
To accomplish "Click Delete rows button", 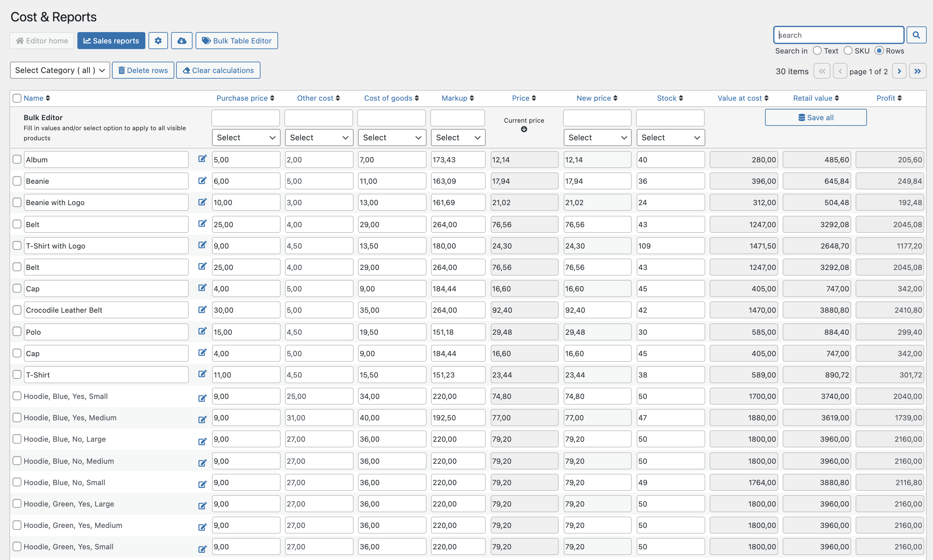I will pyautogui.click(x=143, y=70).
